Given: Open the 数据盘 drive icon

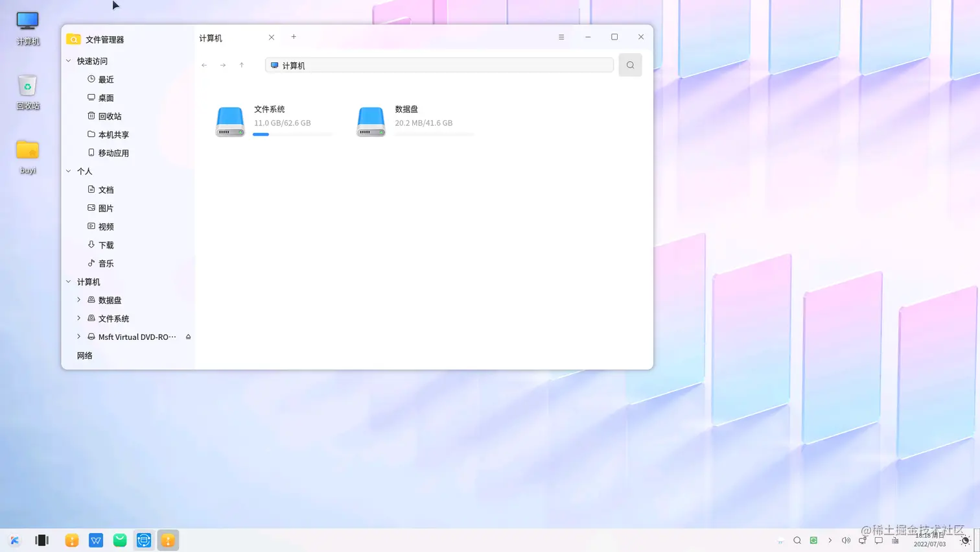Looking at the screenshot, I should [371, 121].
